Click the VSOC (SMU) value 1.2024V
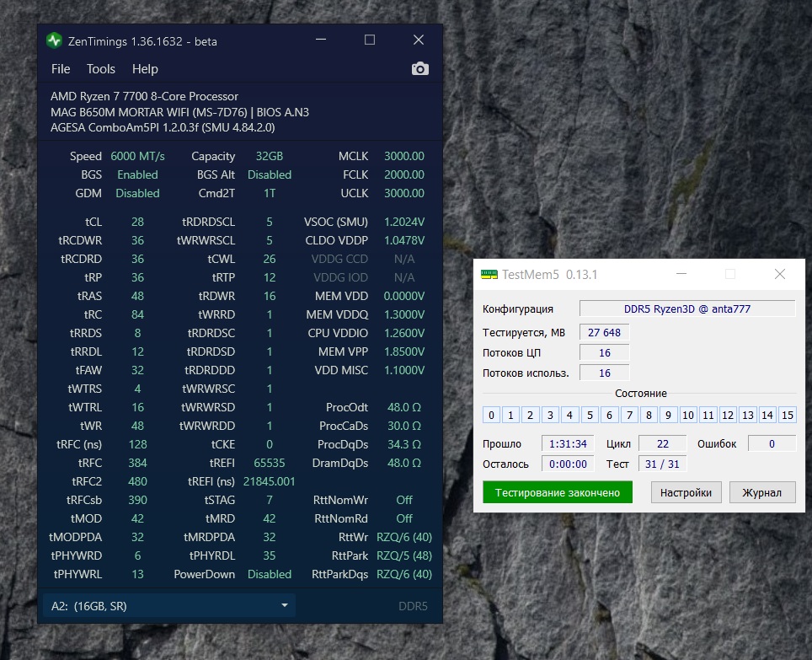812x660 pixels. click(x=404, y=222)
